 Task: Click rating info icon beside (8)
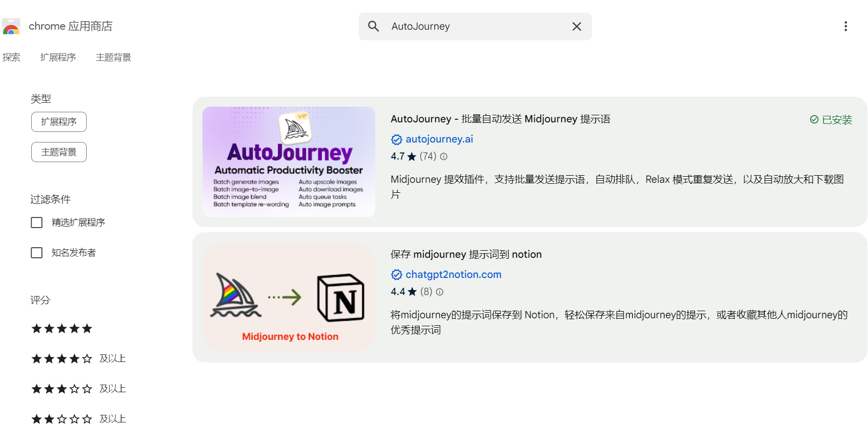(440, 292)
